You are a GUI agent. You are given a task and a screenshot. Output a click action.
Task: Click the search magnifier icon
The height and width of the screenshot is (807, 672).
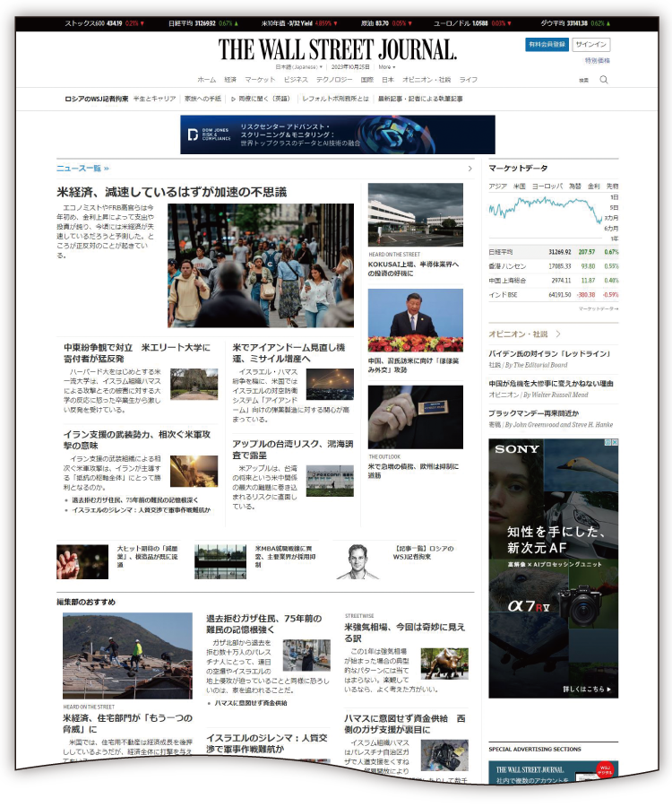pos(604,80)
